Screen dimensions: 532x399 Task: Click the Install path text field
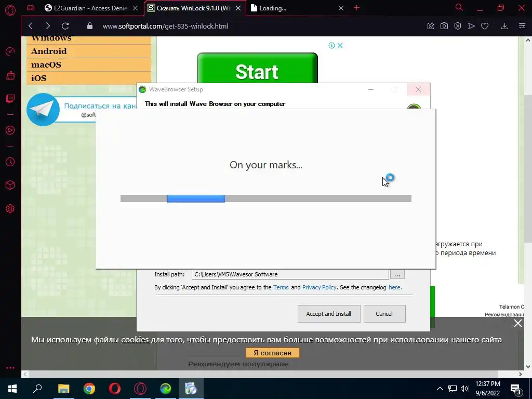[290, 274]
